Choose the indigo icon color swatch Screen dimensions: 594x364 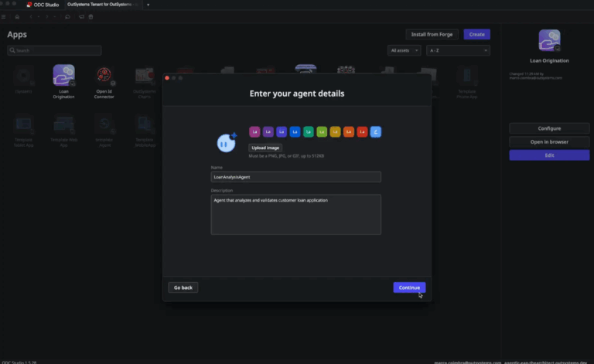click(x=282, y=131)
